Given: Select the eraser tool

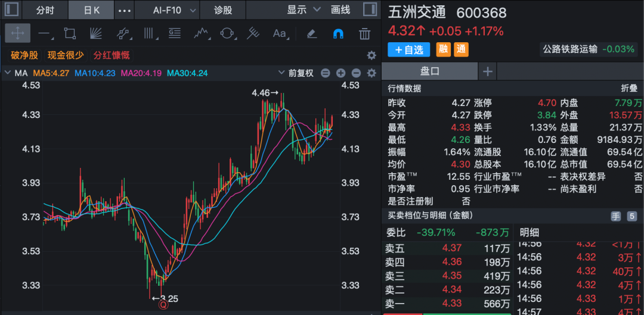Looking at the screenshot, I should (312, 33).
